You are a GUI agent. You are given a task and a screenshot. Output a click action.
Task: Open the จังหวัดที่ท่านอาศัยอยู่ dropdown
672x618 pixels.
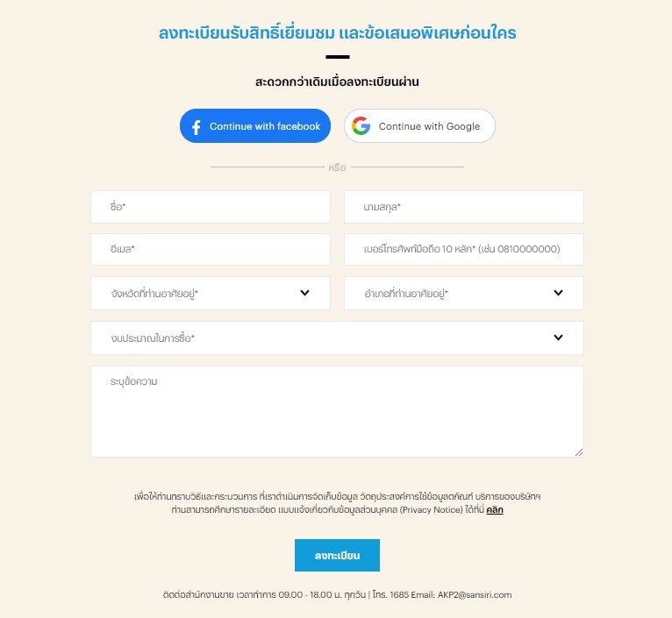tap(211, 294)
